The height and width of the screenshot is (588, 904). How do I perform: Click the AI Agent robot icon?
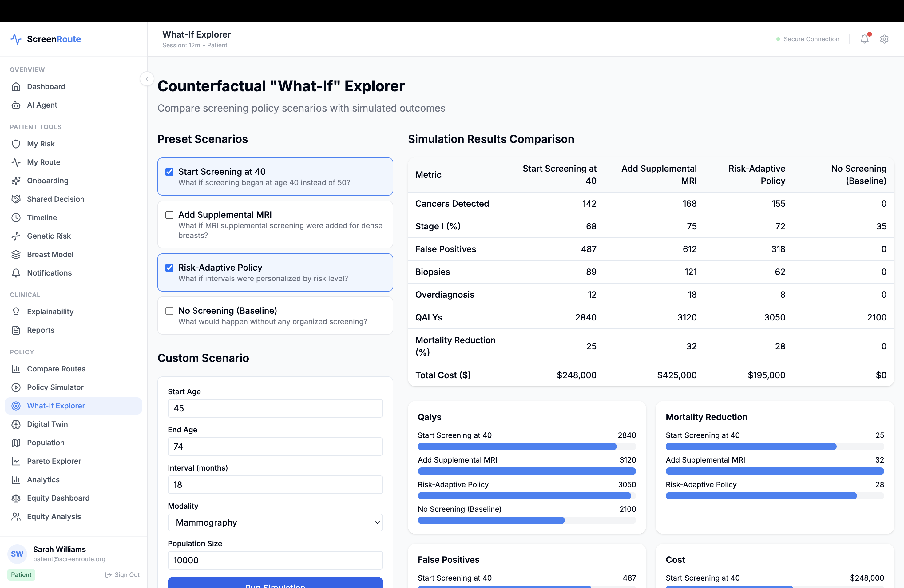pyautogui.click(x=16, y=105)
